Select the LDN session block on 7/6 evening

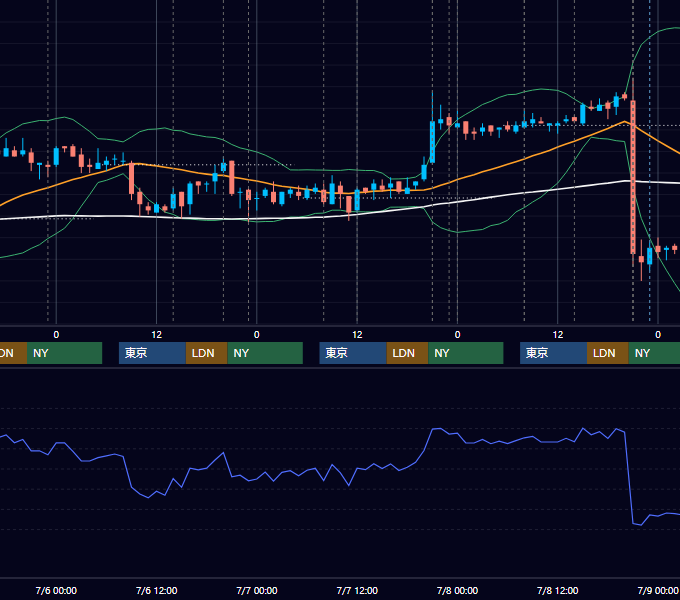206,353
